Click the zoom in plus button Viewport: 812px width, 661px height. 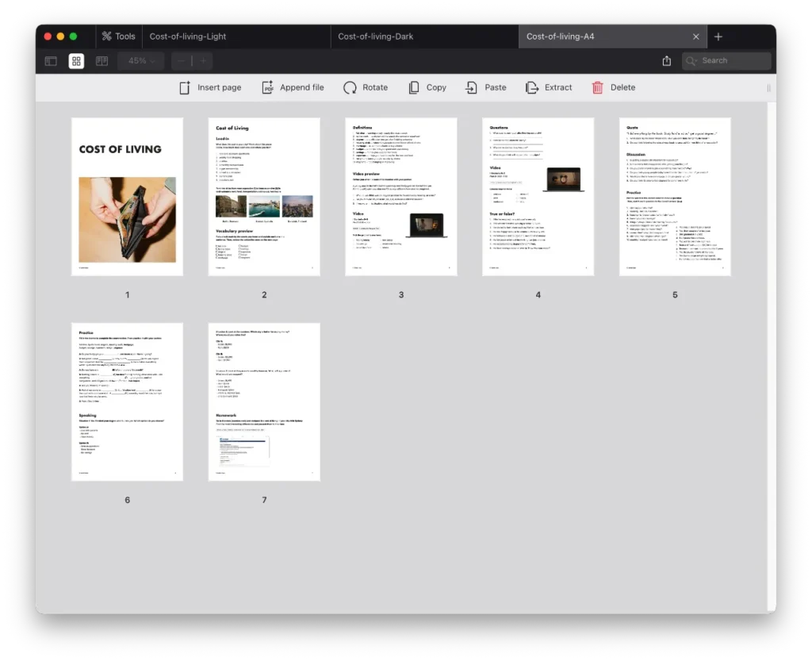point(203,61)
